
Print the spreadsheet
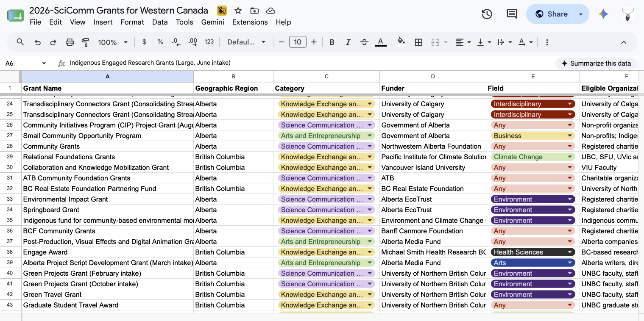(x=70, y=42)
